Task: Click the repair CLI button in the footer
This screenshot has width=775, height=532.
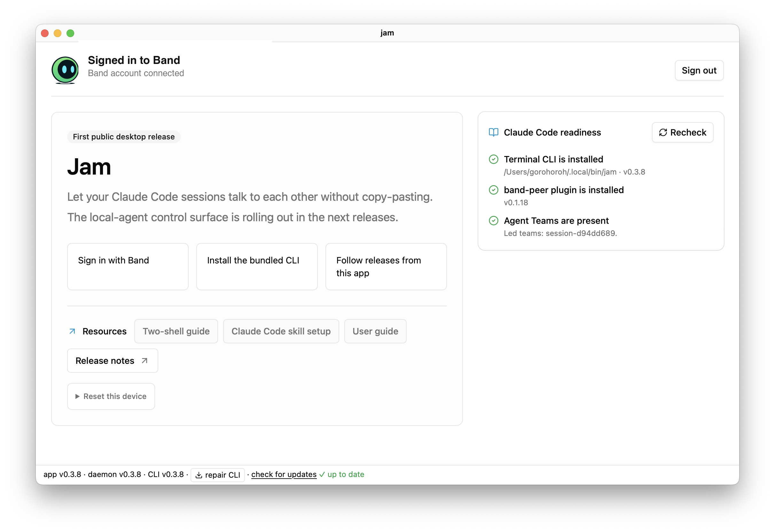Action: (218, 475)
